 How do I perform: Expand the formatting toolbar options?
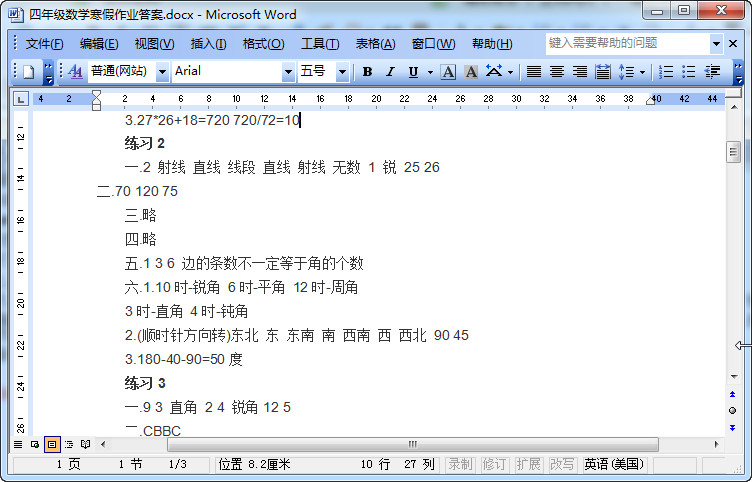[x=739, y=72]
